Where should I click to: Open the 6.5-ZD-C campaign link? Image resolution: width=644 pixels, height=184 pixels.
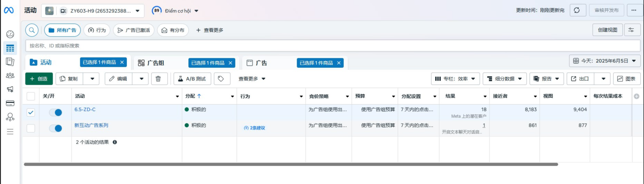(85, 110)
